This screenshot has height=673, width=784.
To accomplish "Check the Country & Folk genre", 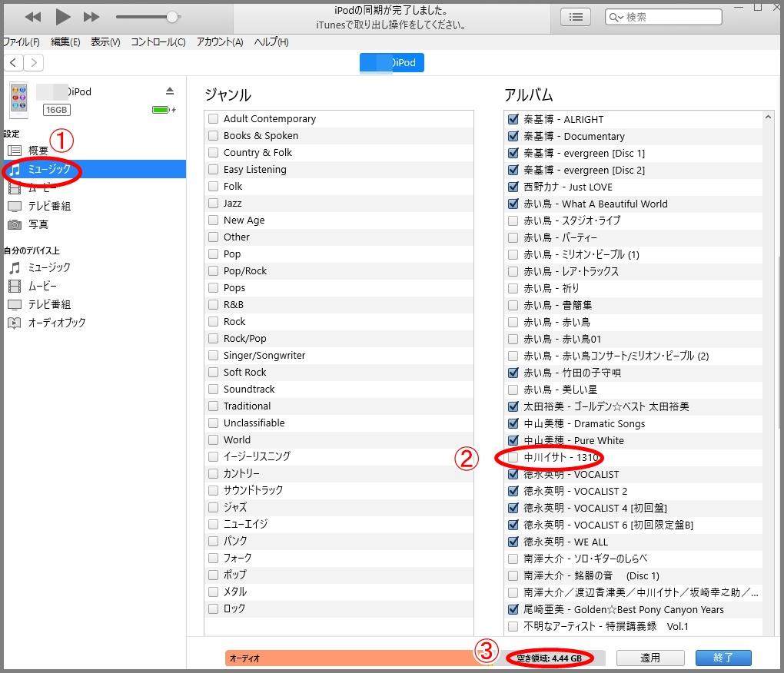I will click(214, 152).
